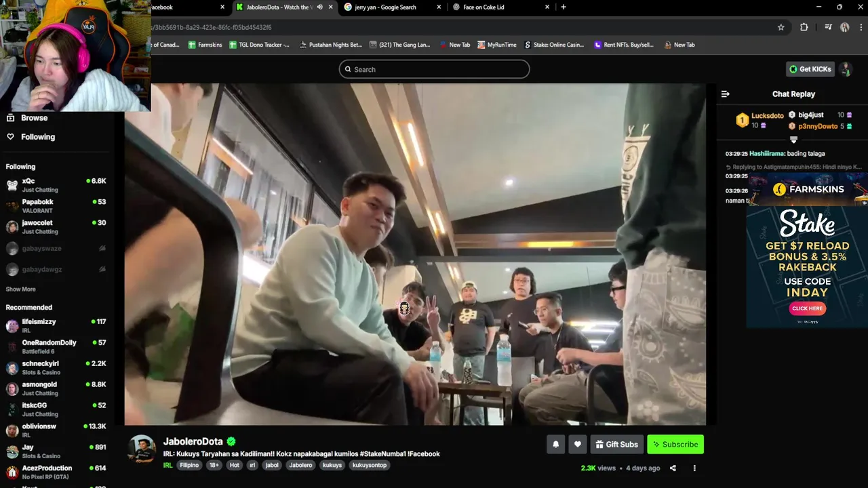Image resolution: width=868 pixels, height=488 pixels.
Task: Open Jay Slots & Casino channel
Action: pyautogui.click(x=56, y=451)
